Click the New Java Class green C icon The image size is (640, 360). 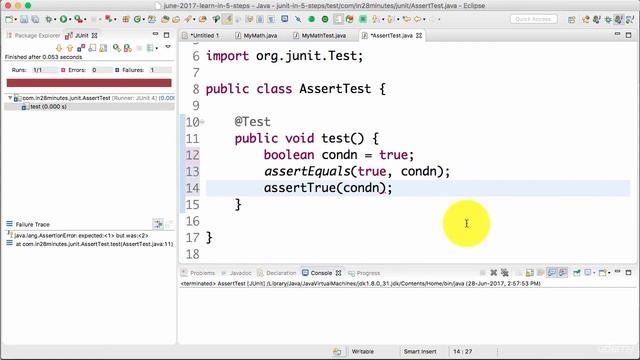click(x=137, y=19)
